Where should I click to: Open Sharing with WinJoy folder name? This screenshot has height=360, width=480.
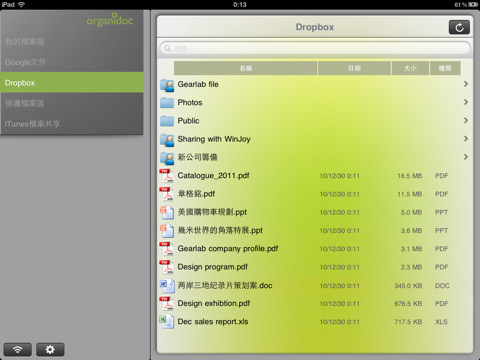(x=214, y=139)
